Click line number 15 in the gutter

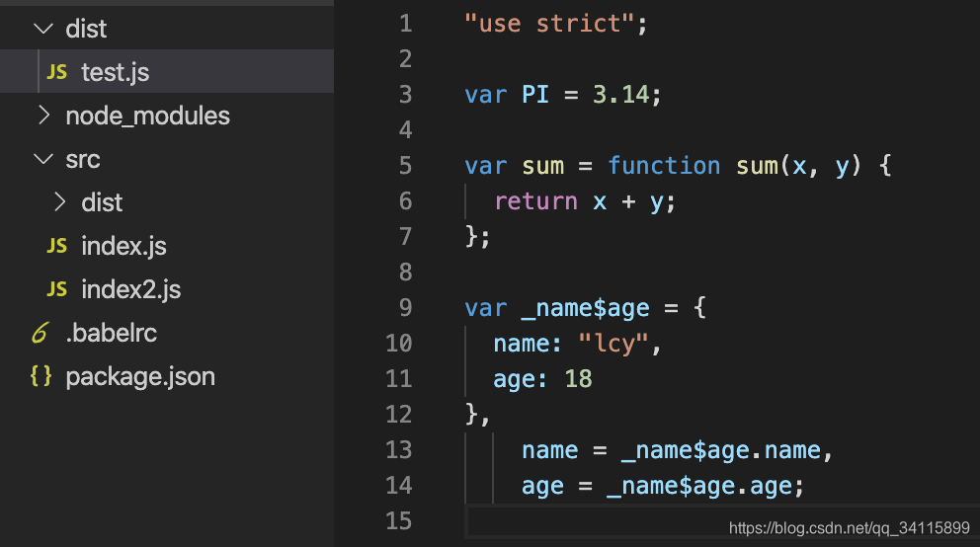(399, 520)
